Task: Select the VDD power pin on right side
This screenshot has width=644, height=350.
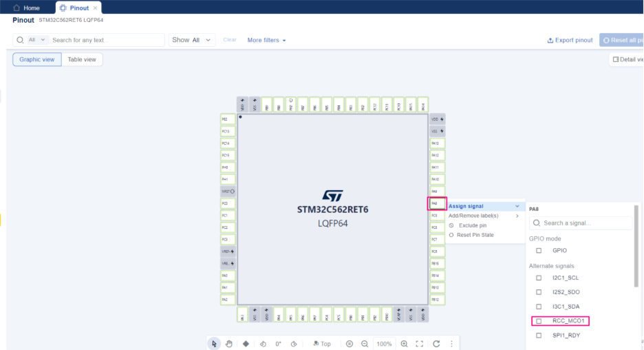Action: [438, 119]
